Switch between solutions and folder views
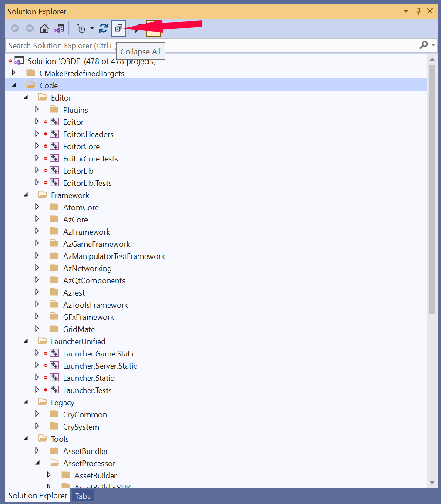The width and height of the screenshot is (441, 504). coord(59,29)
